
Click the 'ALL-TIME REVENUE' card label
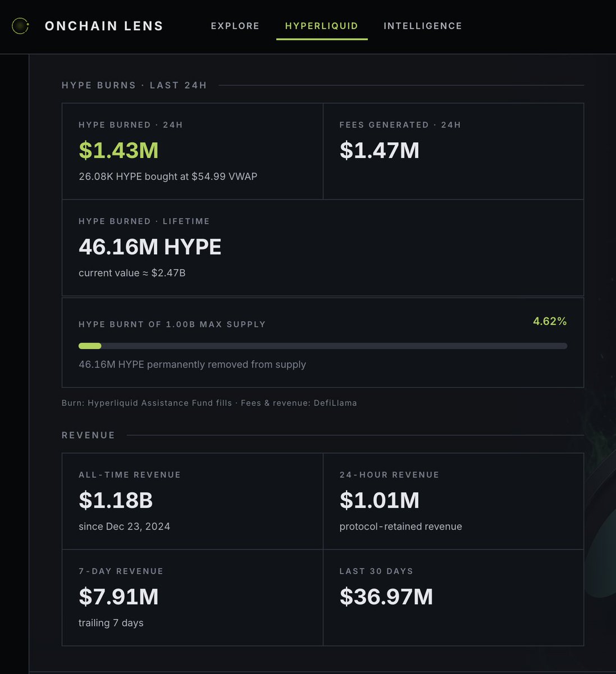(130, 475)
